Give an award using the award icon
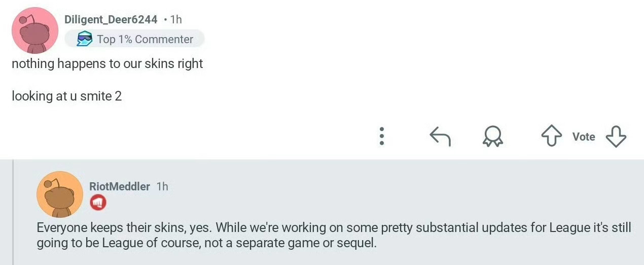The image size is (644, 265). [492, 136]
